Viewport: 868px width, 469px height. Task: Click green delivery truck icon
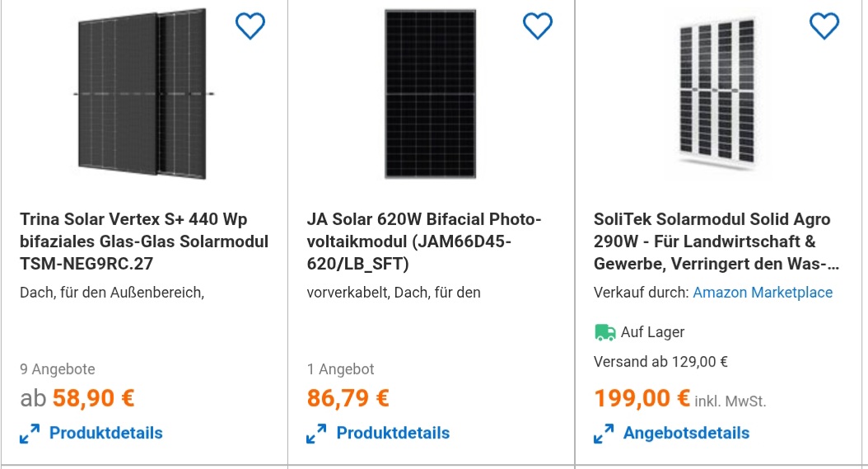(604, 332)
